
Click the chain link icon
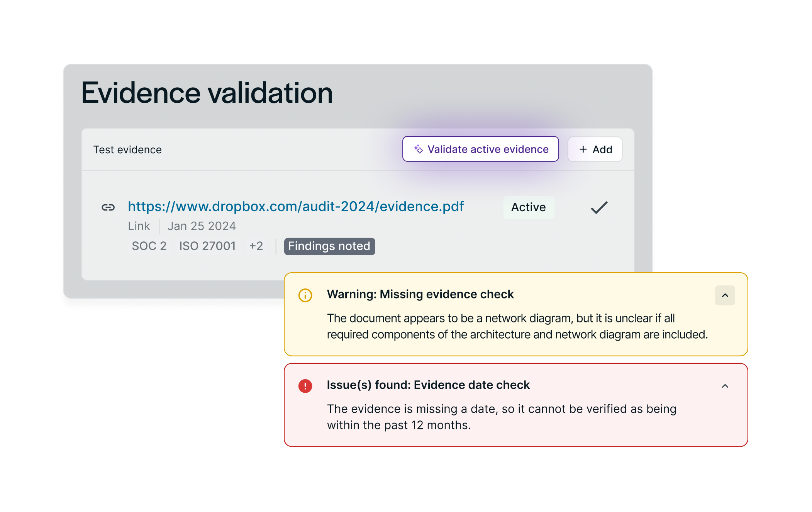(108, 207)
